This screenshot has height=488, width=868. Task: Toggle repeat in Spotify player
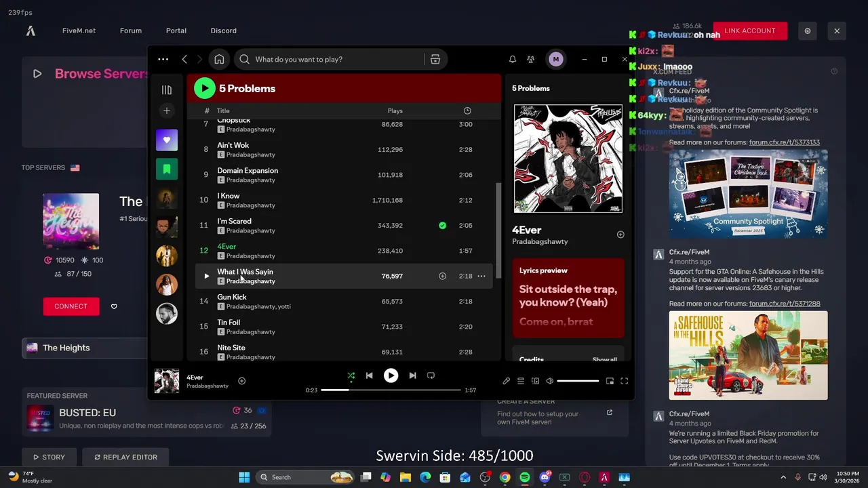(431, 375)
